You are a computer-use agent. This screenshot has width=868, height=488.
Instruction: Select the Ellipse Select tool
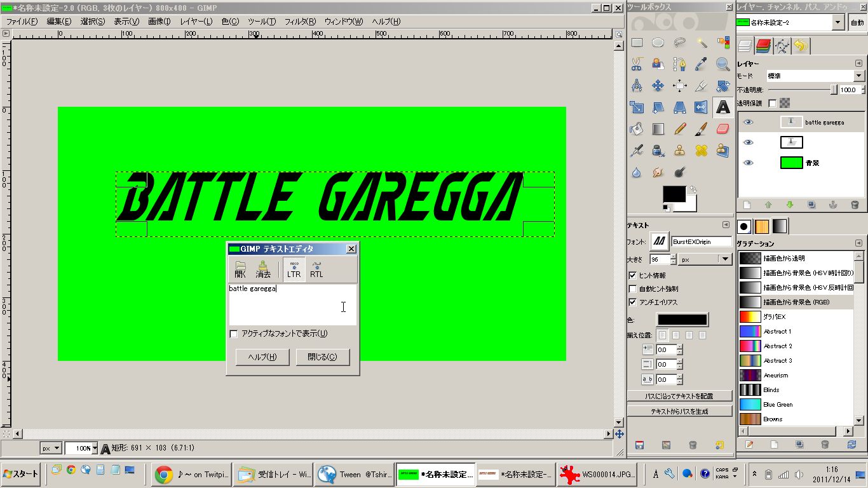point(658,43)
